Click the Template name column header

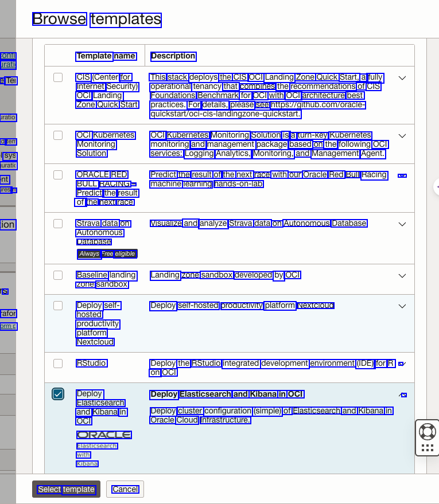106,56
